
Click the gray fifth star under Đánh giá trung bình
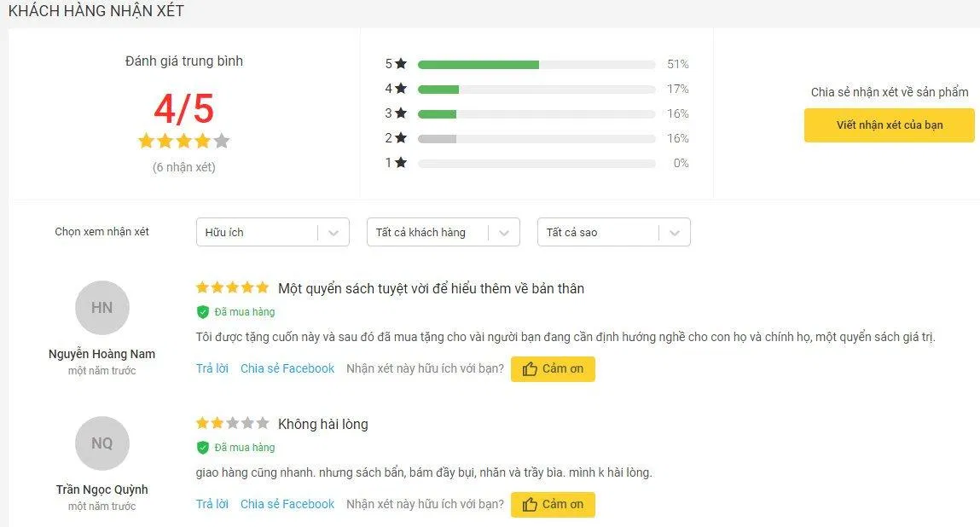coord(221,141)
